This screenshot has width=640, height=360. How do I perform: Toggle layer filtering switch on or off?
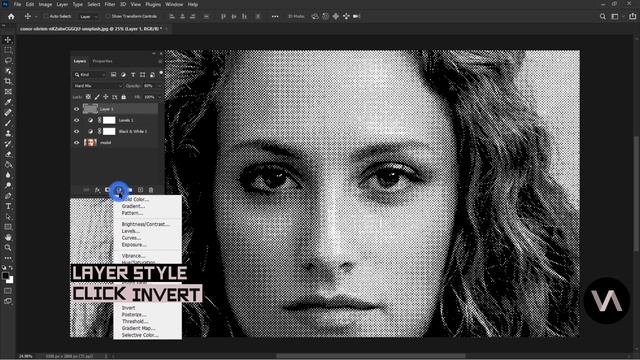tap(161, 73)
